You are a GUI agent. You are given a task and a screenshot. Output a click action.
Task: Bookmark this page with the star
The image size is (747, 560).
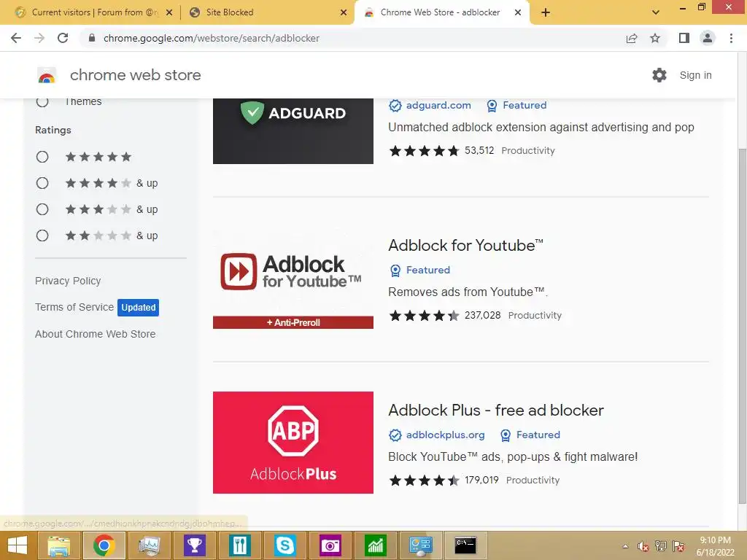point(655,38)
